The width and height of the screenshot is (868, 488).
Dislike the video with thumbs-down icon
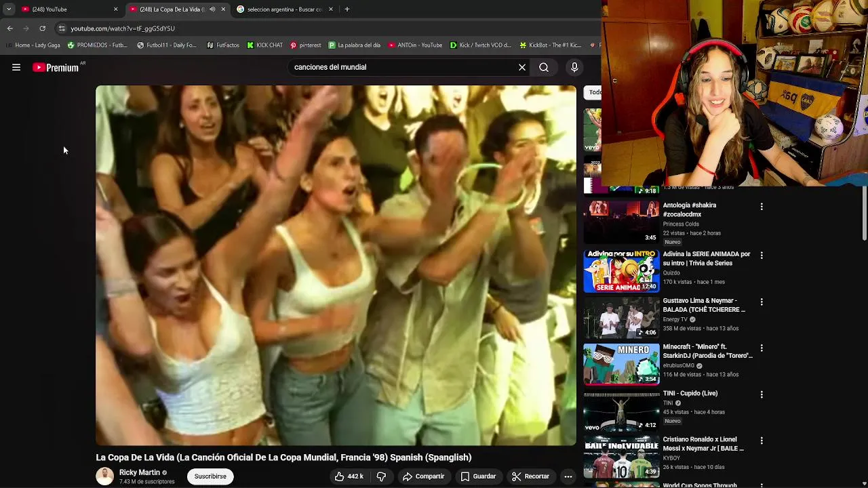pos(381,476)
